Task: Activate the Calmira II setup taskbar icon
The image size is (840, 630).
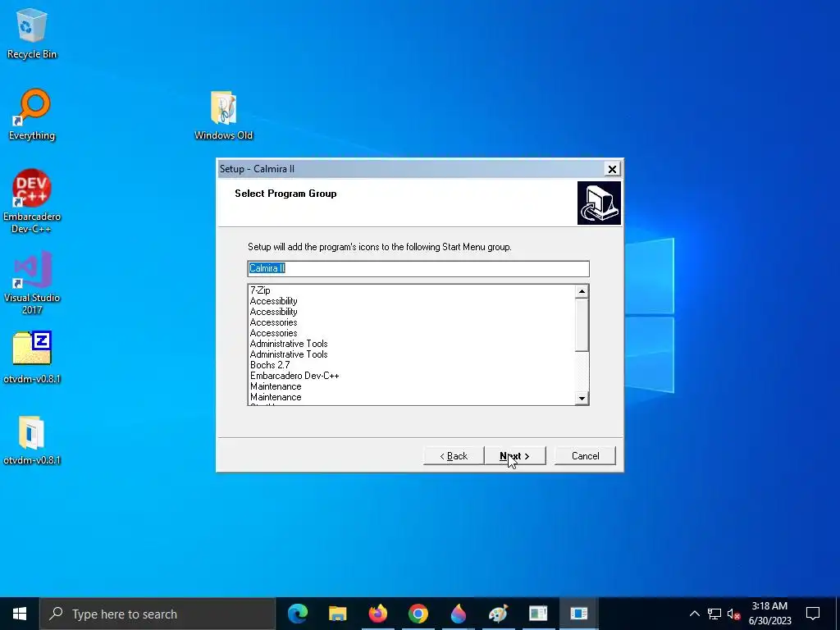Action: (x=578, y=614)
